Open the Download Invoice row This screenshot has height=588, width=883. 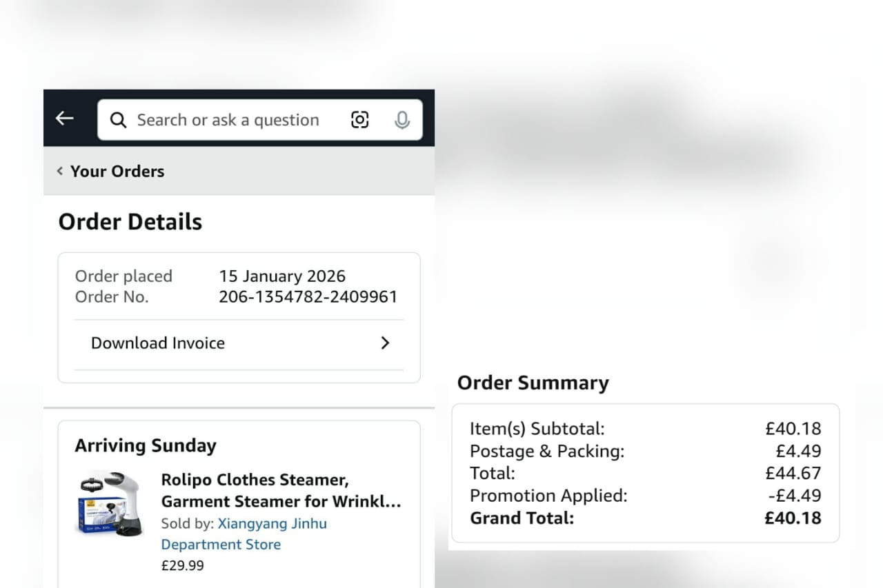click(x=239, y=343)
